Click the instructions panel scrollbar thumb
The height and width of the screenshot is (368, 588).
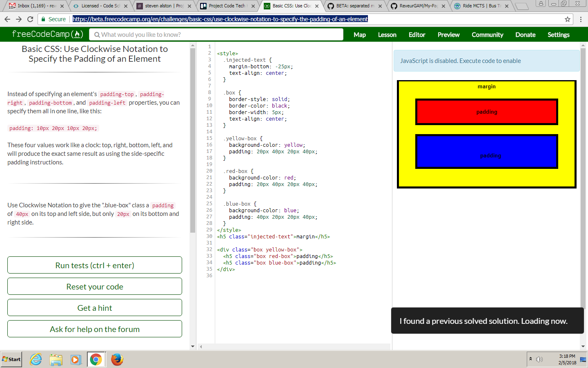coord(193,140)
